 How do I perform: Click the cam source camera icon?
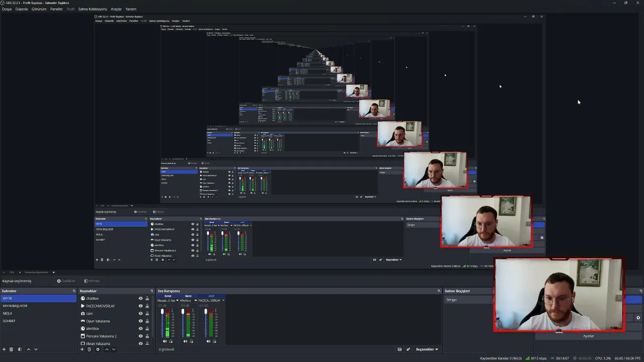coord(83,313)
